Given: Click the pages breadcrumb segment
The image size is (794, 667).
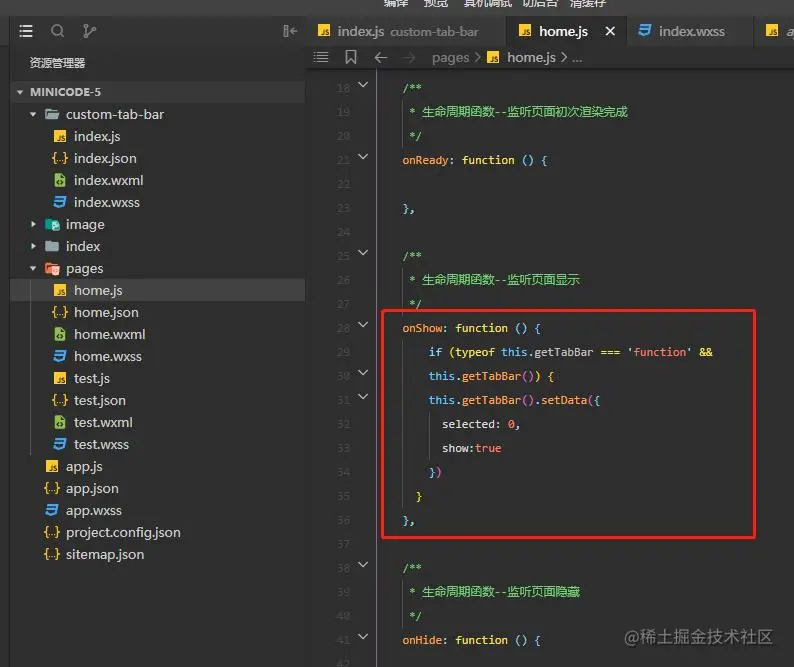Looking at the screenshot, I should pos(450,58).
